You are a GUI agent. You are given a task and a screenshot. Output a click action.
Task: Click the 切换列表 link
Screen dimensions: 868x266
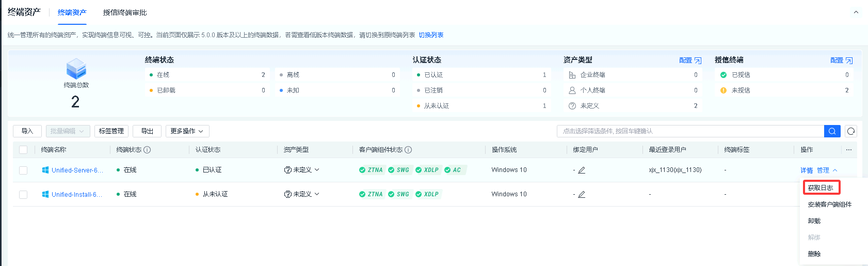[x=431, y=35]
